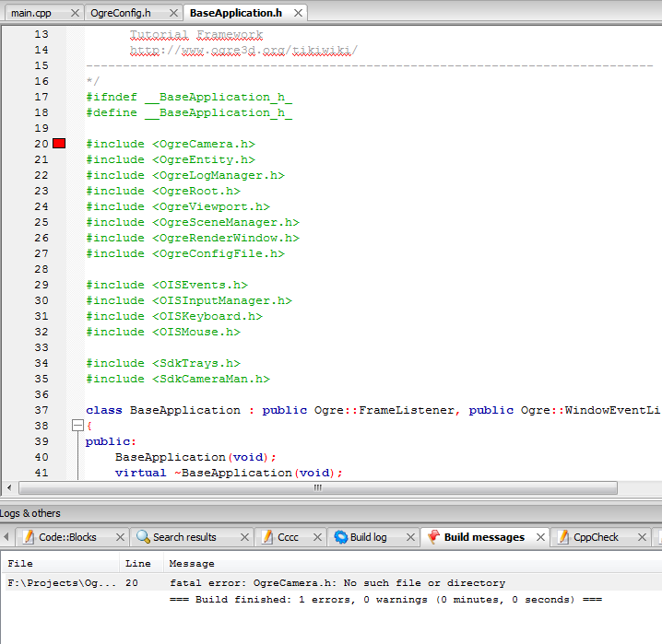Screen dimensions: 662x644
Task: Click the Logs & others panel title
Action: 30,513
